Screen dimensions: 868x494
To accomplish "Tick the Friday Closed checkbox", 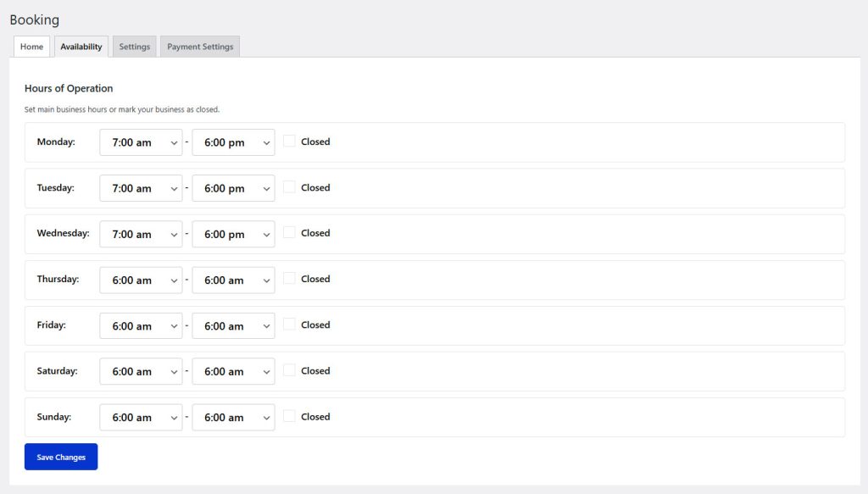I will point(290,325).
